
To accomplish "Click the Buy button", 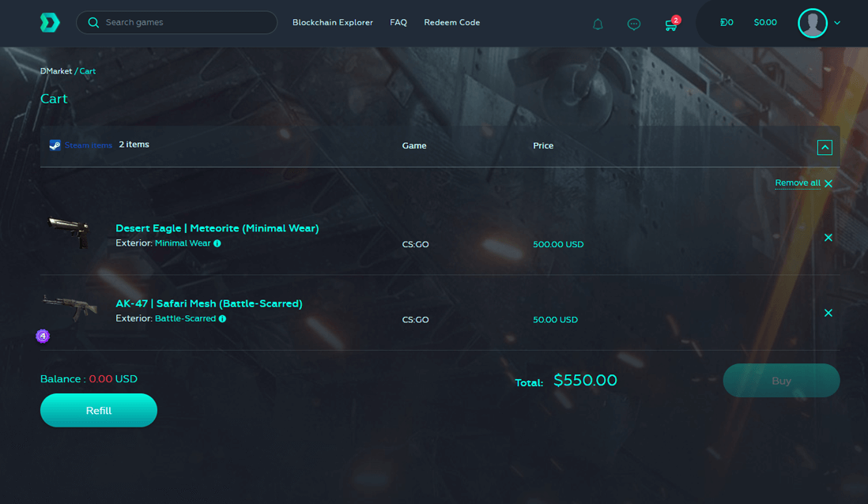I will pyautogui.click(x=780, y=381).
